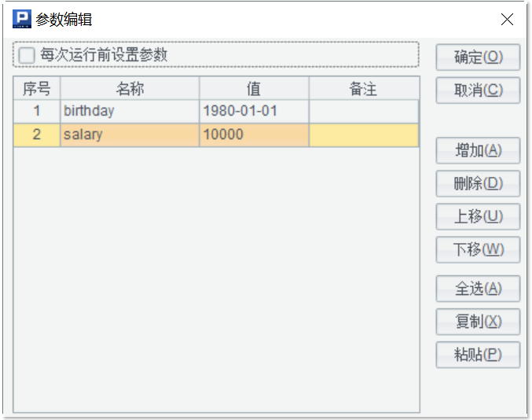Viewport: 532px width, 420px height.
Task: Move row up with 上移(U)
Action: coord(478,216)
